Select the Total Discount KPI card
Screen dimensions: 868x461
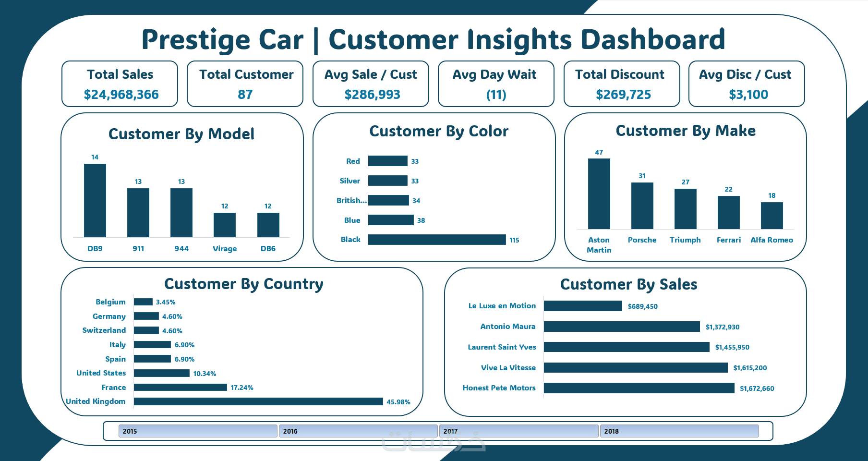tap(622, 84)
